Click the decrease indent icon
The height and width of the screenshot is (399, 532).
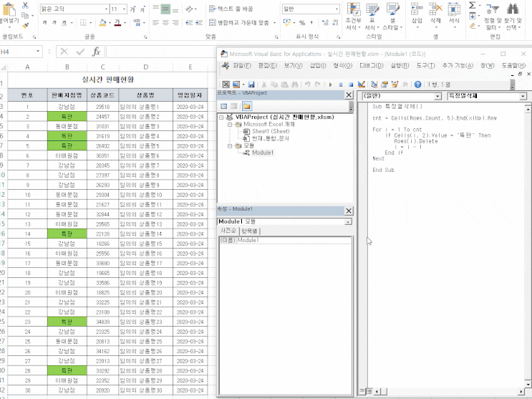189,23
